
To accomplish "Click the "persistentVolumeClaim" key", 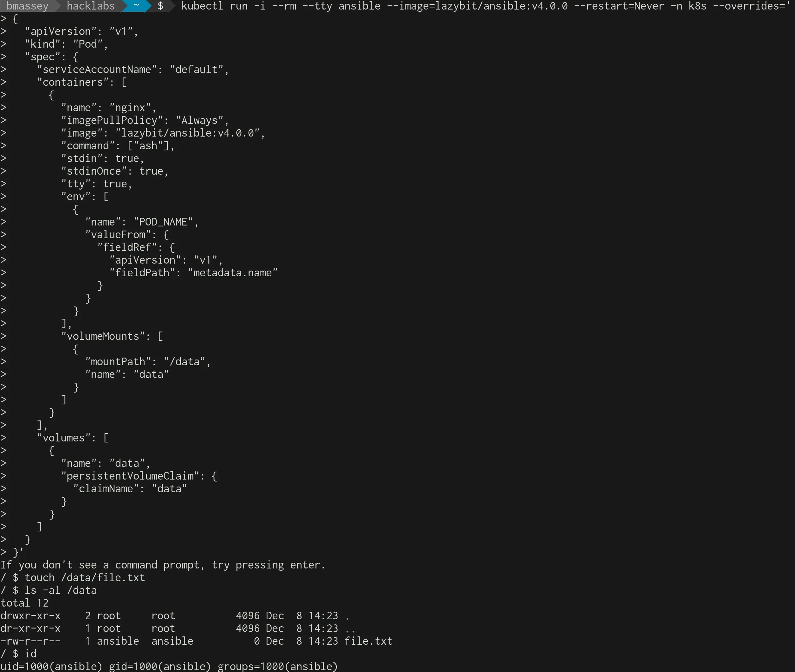I will pos(130,476).
